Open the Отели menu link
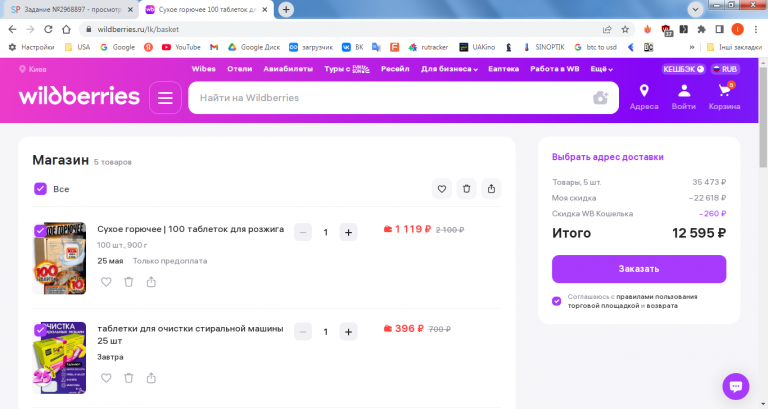 click(240, 69)
